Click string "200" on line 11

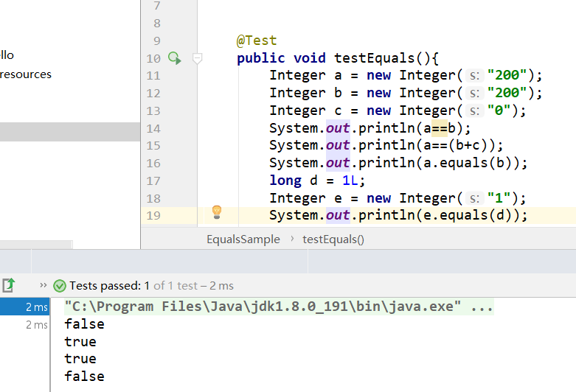pyautogui.click(x=507, y=75)
